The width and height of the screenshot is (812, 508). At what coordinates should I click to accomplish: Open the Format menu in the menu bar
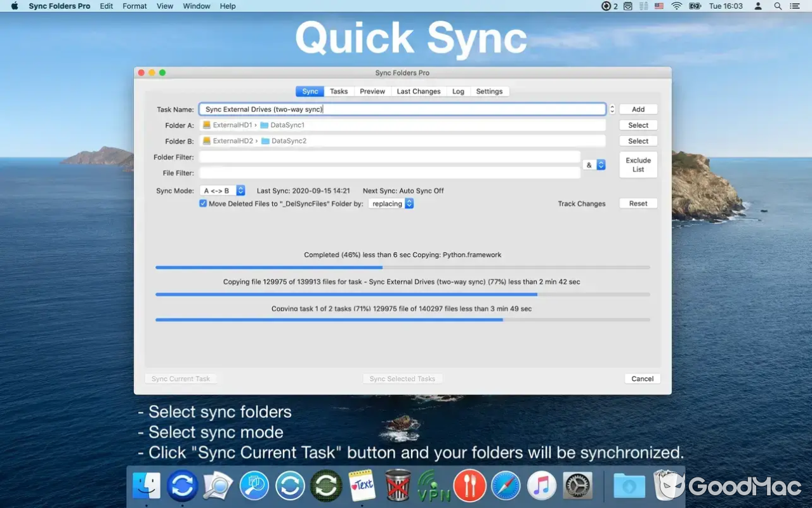tap(134, 6)
